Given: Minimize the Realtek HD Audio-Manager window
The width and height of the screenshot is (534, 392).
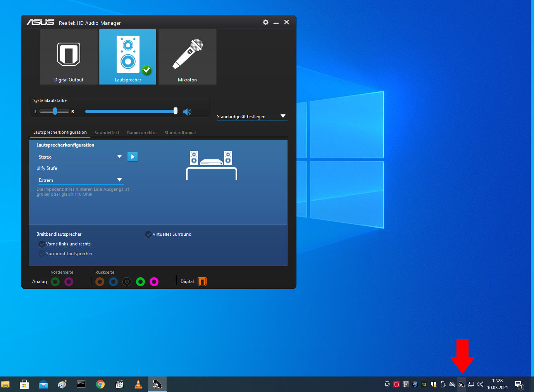Looking at the screenshot, I should tap(276, 22).
